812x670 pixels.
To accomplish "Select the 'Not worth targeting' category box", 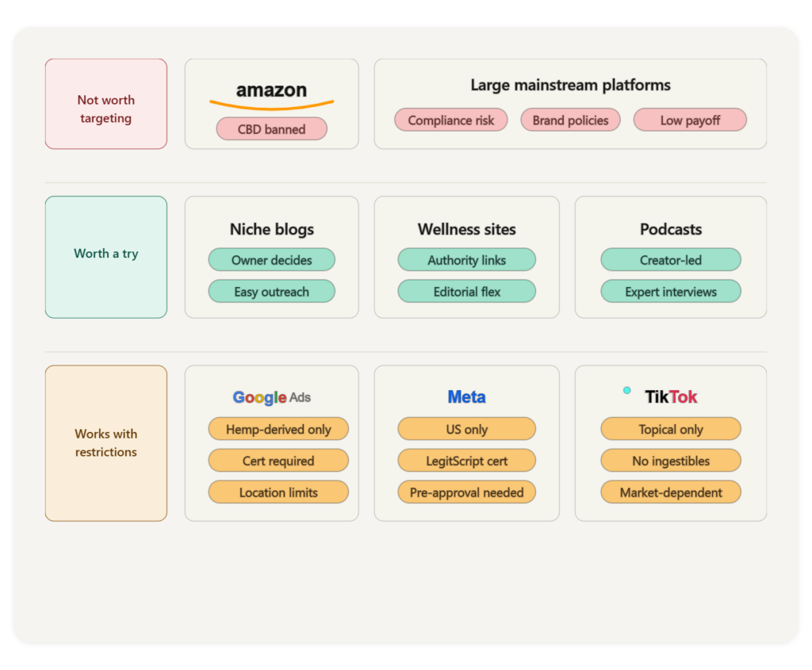I will pyautogui.click(x=106, y=104).
